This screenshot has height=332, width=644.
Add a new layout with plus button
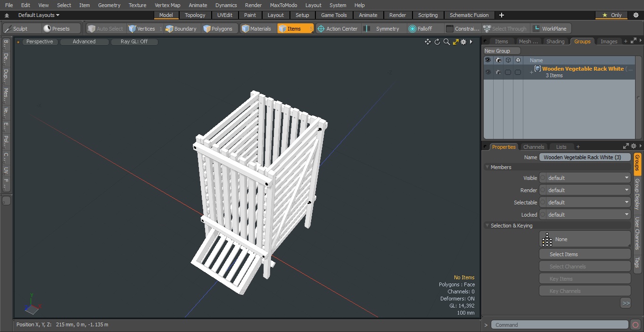tap(501, 15)
